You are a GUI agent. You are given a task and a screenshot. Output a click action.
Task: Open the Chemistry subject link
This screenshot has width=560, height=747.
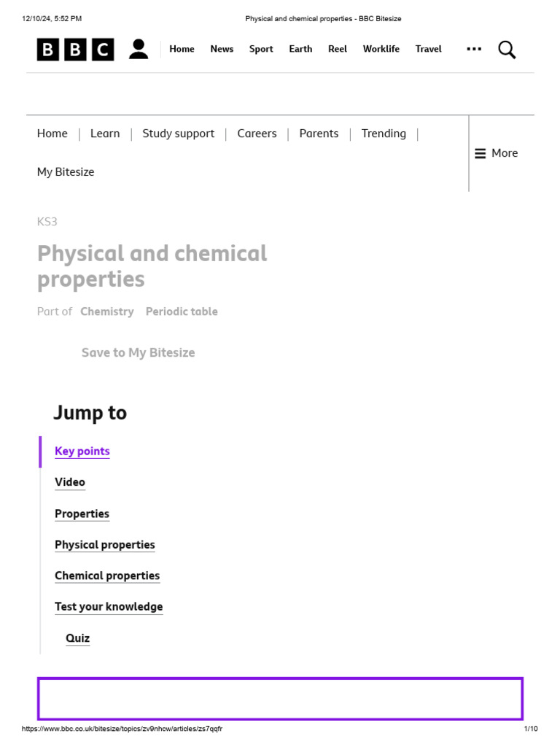[x=107, y=311]
